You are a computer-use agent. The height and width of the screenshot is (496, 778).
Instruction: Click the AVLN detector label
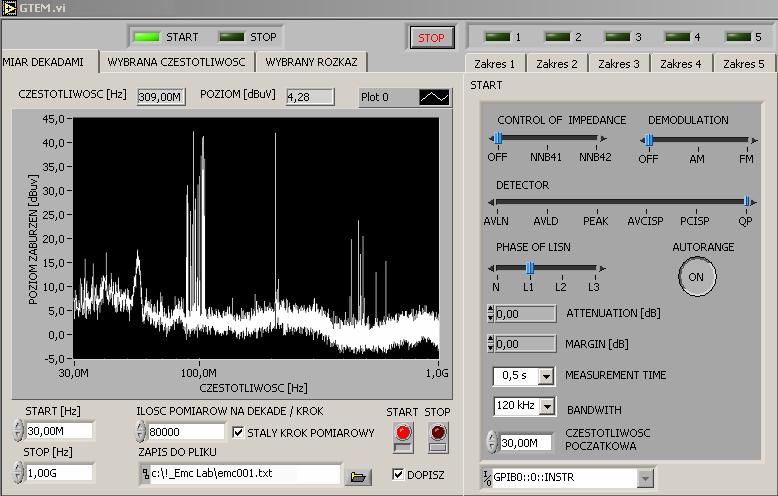click(x=496, y=221)
